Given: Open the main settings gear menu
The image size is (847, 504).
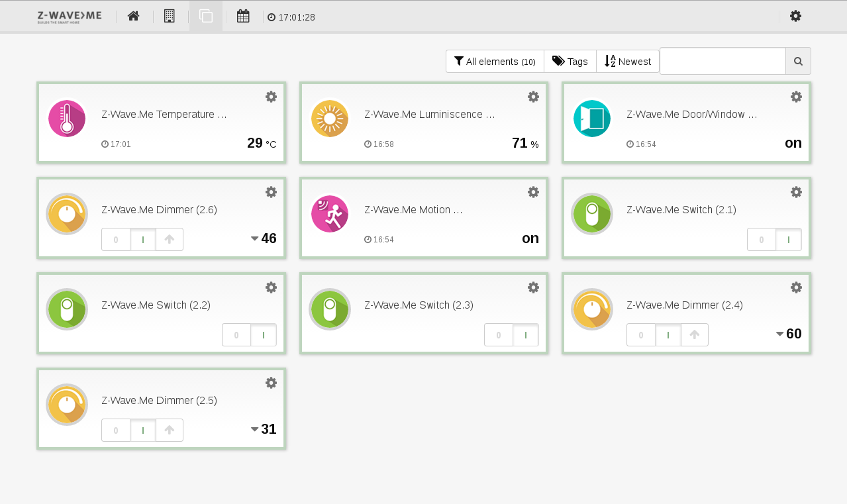Looking at the screenshot, I should (795, 16).
